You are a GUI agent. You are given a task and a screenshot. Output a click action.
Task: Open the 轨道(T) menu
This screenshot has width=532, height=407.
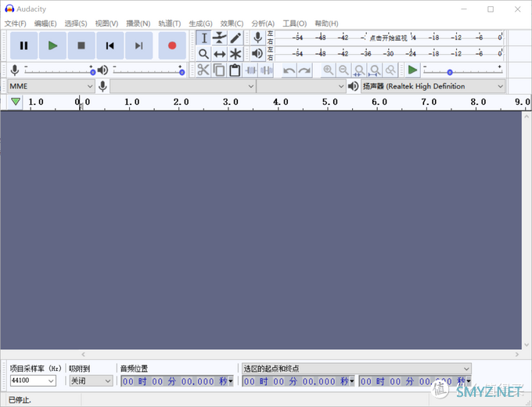[169, 23]
